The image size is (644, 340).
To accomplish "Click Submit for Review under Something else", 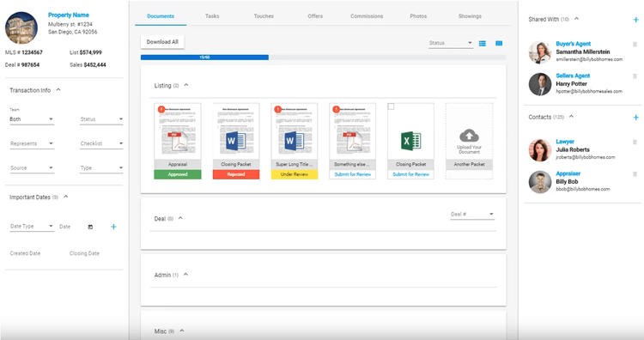I will click(x=352, y=174).
